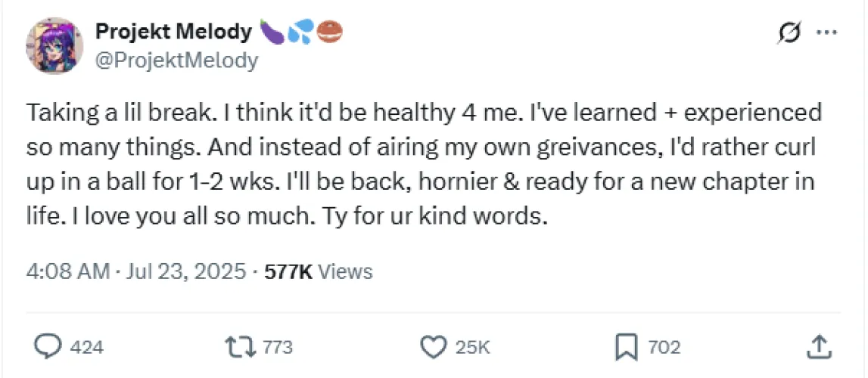Click the 424 replies count
The width and height of the screenshot is (868, 378).
86,348
